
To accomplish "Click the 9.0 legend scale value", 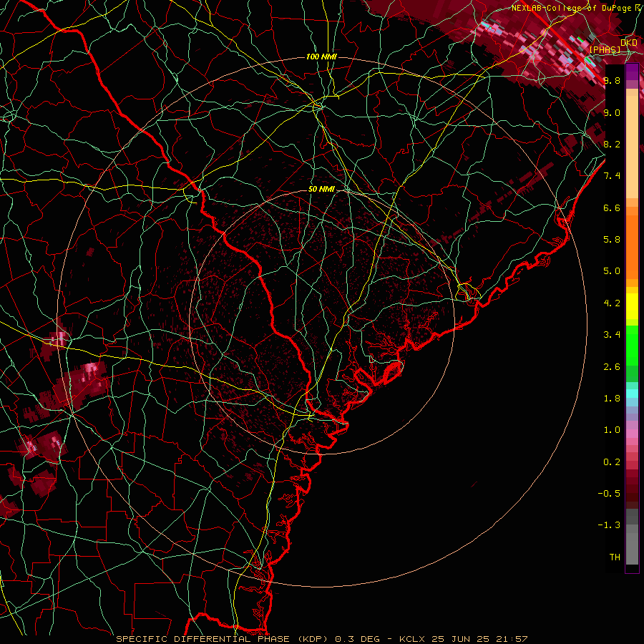I will [612, 112].
